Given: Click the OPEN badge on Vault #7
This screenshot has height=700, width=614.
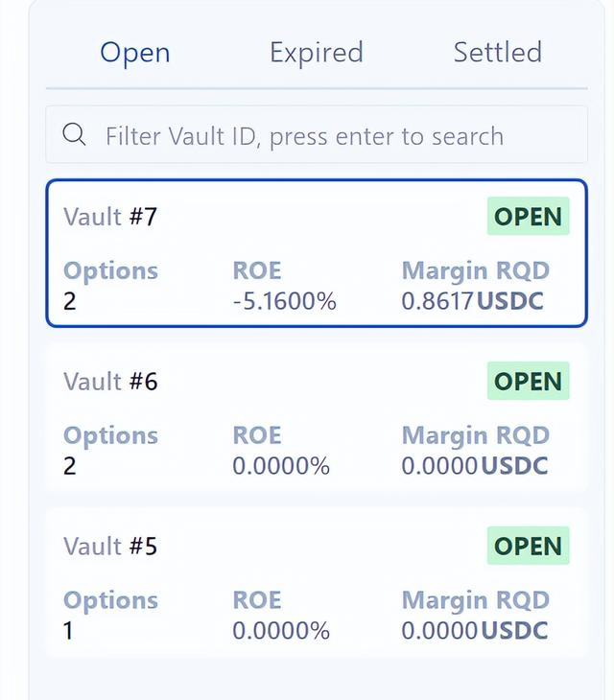Looking at the screenshot, I should pos(529,216).
